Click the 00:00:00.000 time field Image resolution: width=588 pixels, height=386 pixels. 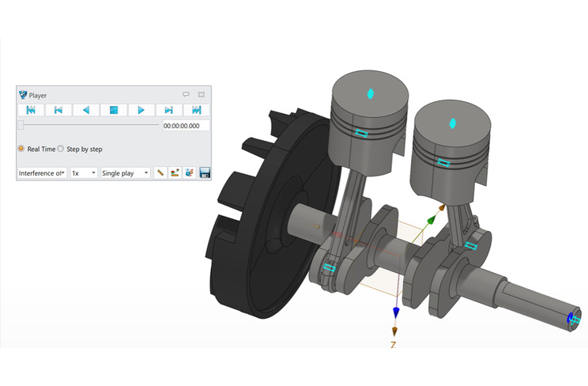pos(186,126)
